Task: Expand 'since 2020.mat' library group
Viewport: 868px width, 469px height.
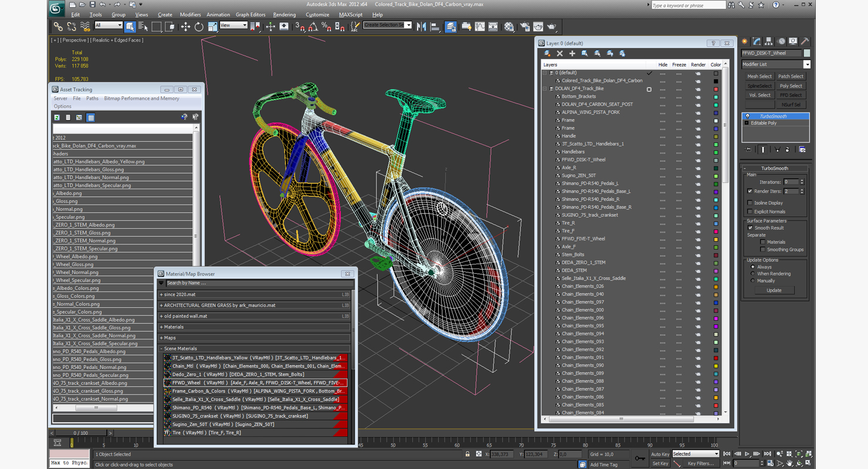Action: [161, 295]
